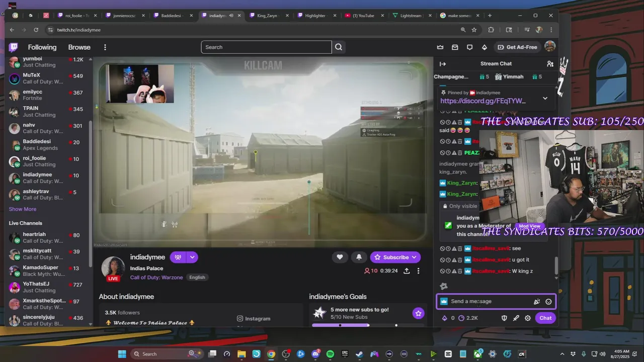The width and height of the screenshot is (644, 362).
Task: Open Spotify from the taskbar
Action: point(330,354)
